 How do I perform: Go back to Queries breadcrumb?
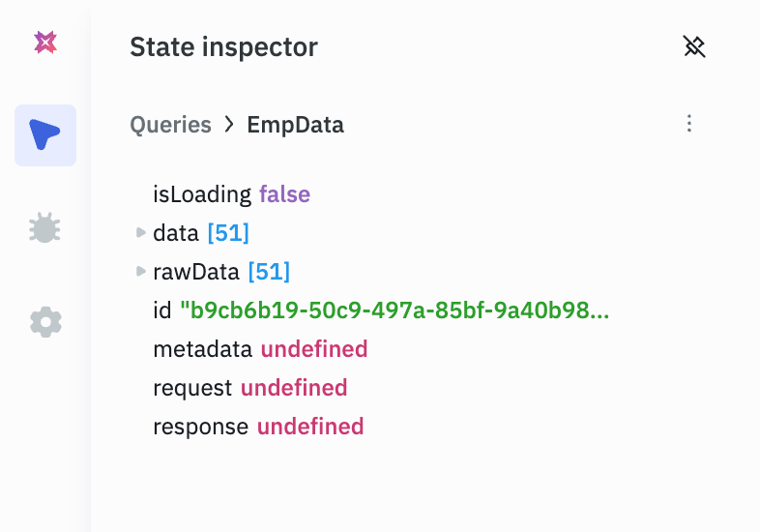pyautogui.click(x=170, y=125)
